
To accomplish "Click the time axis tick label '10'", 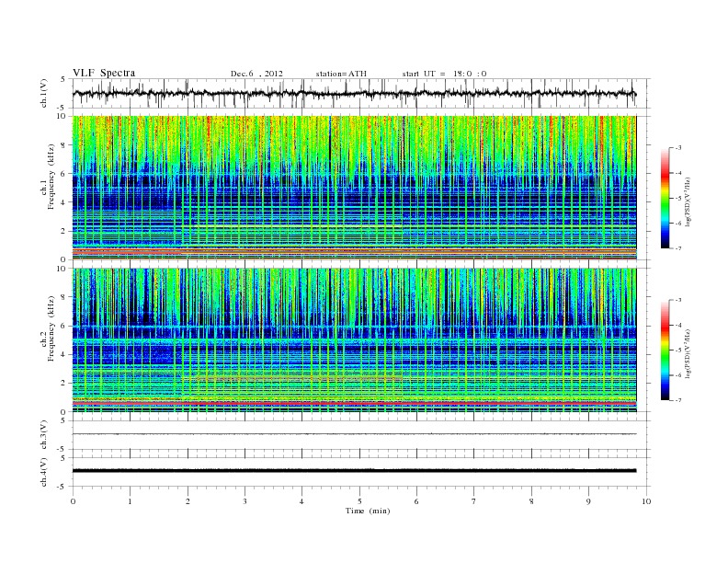I will (646, 501).
